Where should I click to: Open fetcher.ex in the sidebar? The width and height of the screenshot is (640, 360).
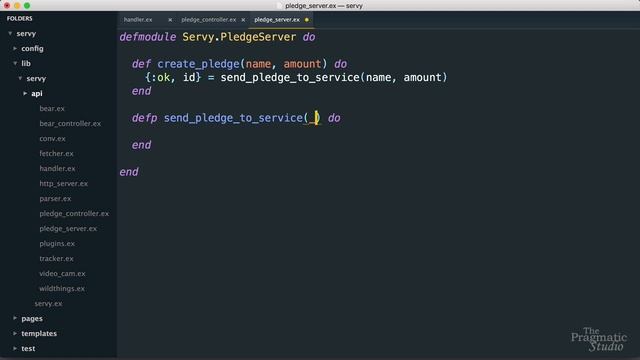[56, 153]
